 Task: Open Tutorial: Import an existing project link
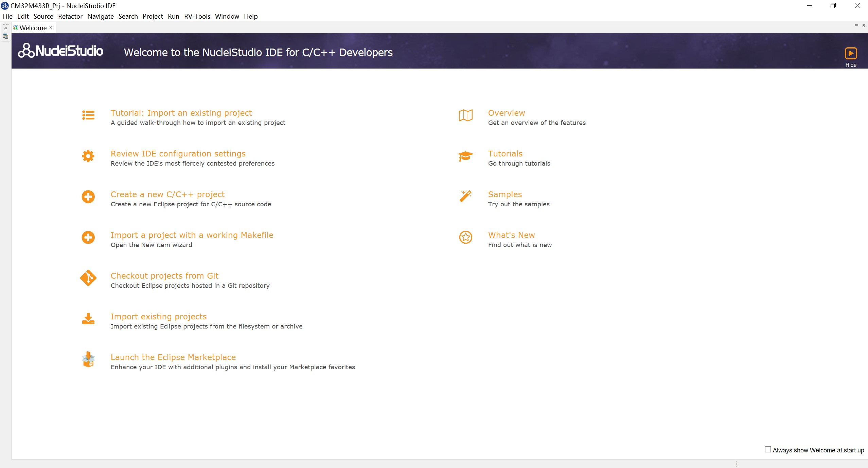pyautogui.click(x=181, y=113)
